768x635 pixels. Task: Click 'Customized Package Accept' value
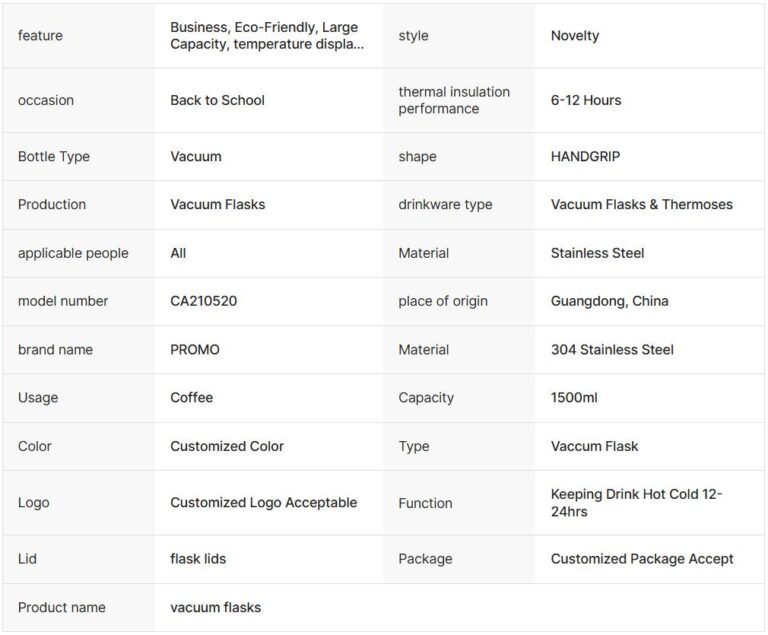pos(642,559)
